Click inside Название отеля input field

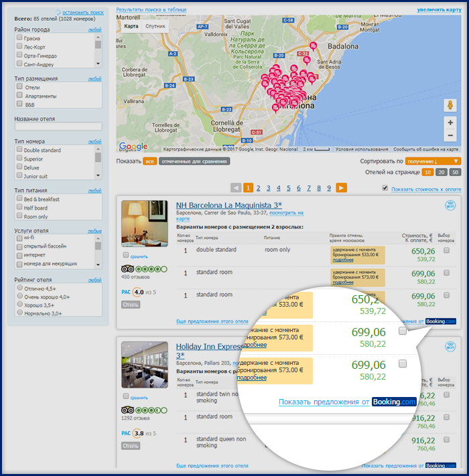[58, 127]
